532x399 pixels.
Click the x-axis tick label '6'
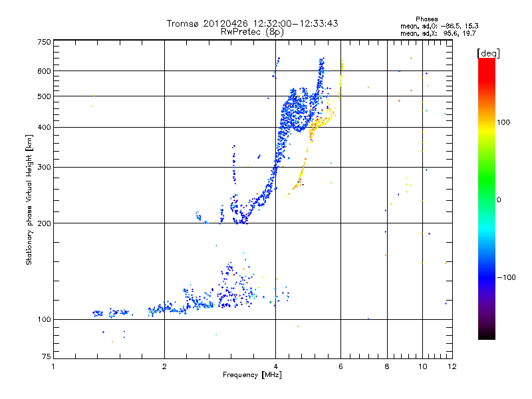pos(340,367)
